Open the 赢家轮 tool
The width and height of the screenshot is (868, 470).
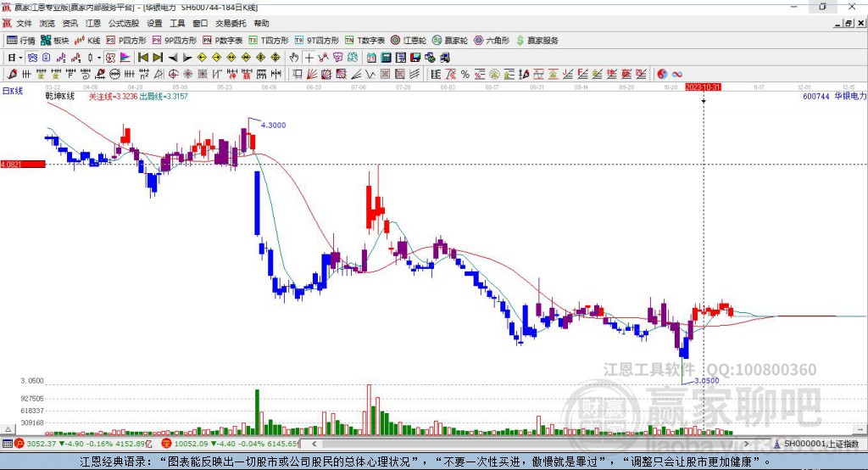point(450,41)
